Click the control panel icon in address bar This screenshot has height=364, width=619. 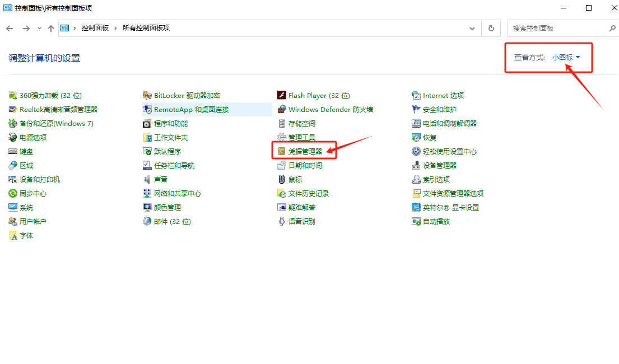click(x=64, y=28)
